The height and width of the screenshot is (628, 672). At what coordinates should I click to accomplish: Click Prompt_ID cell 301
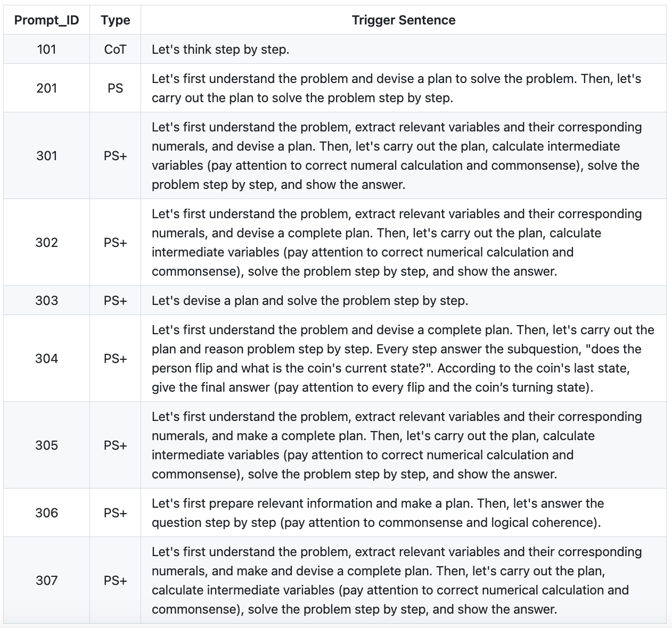46,155
